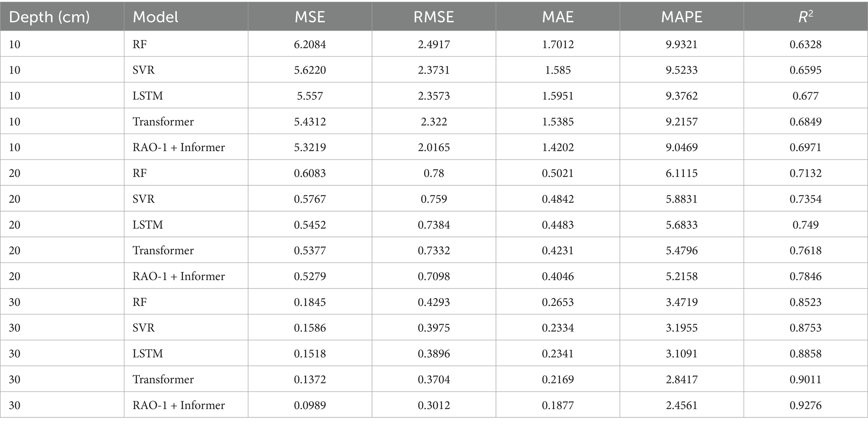This screenshot has width=868, height=425.
Task: Select the RMSE cell showing 0.78
Action: (x=434, y=173)
